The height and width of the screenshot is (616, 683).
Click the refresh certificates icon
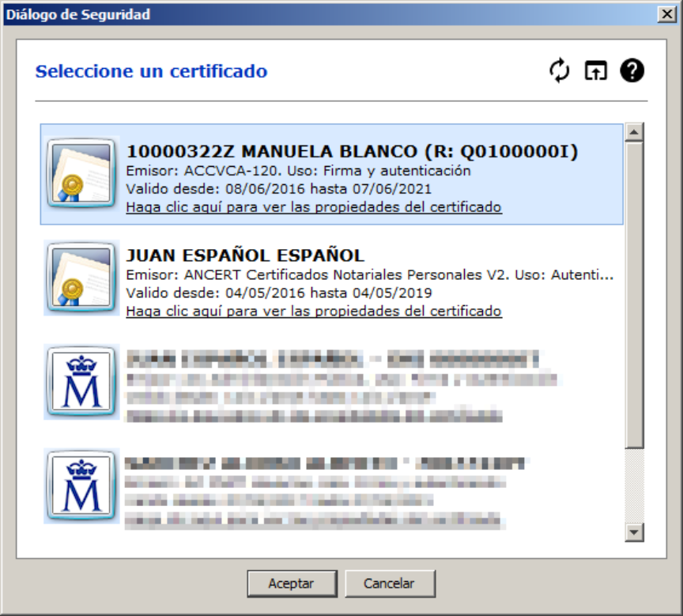point(560,71)
